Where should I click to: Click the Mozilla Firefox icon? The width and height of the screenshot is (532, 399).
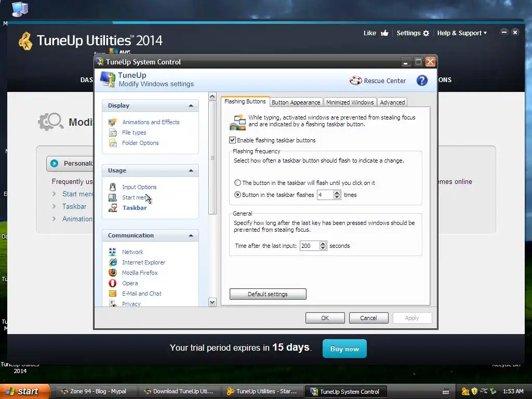(113, 273)
